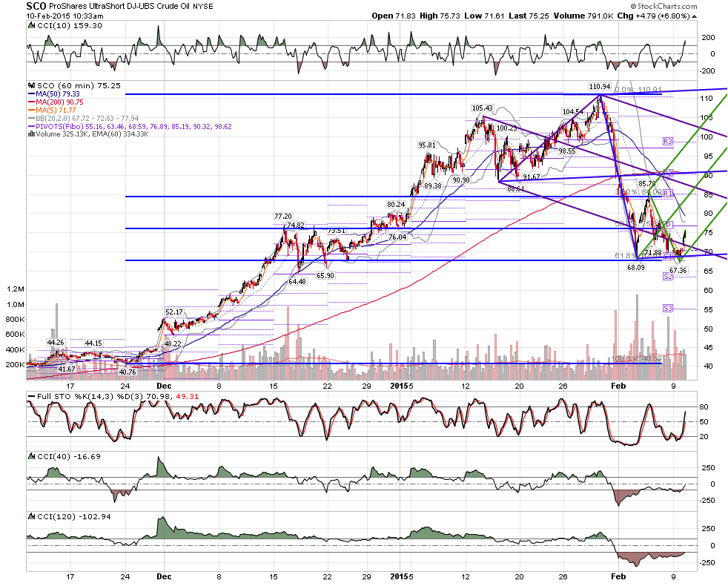Click the black line marker beside Full STO

coord(32,397)
